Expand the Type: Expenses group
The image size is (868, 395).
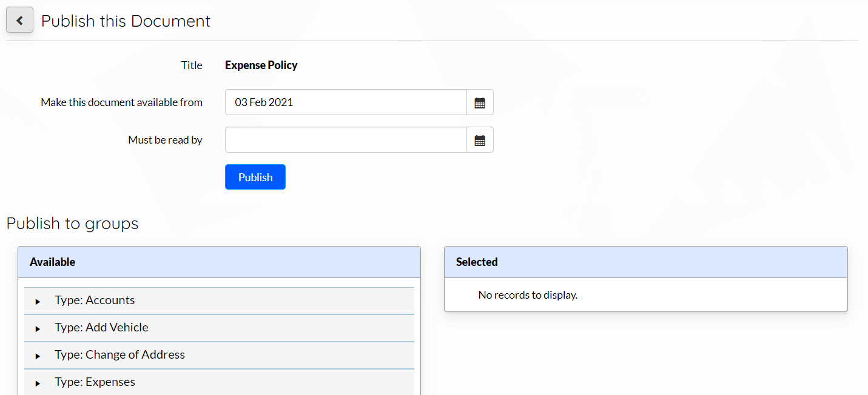38,383
